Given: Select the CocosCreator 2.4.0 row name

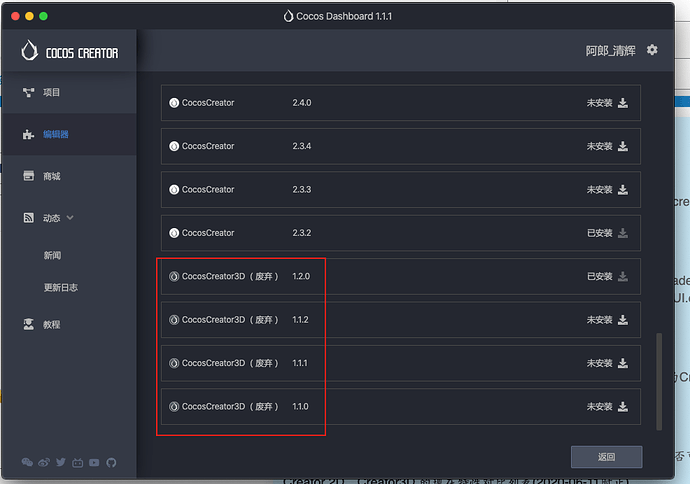Looking at the screenshot, I should pyautogui.click(x=208, y=103).
